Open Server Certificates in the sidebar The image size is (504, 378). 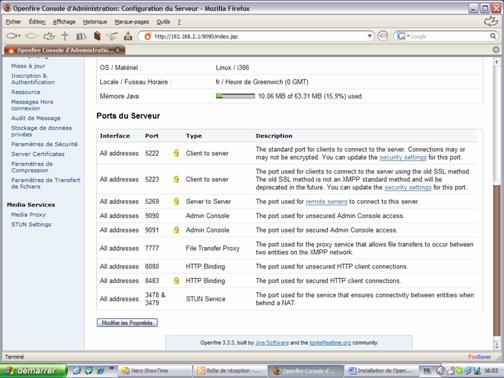[38, 154]
